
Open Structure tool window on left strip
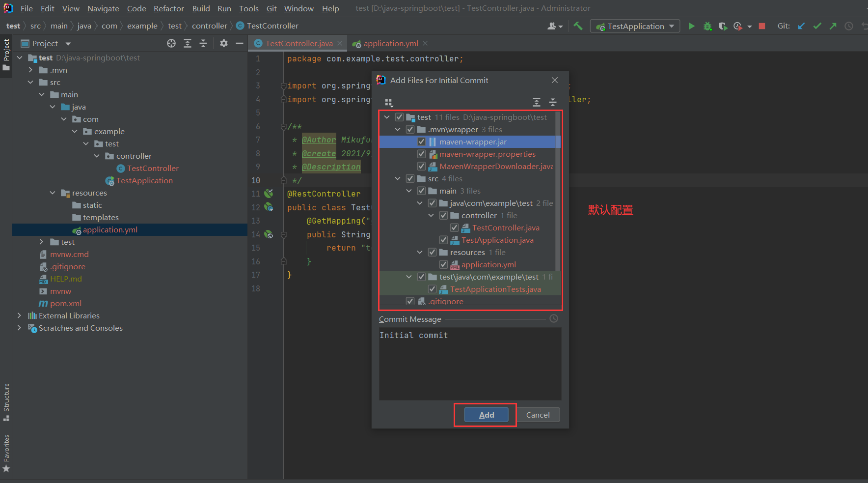6,402
